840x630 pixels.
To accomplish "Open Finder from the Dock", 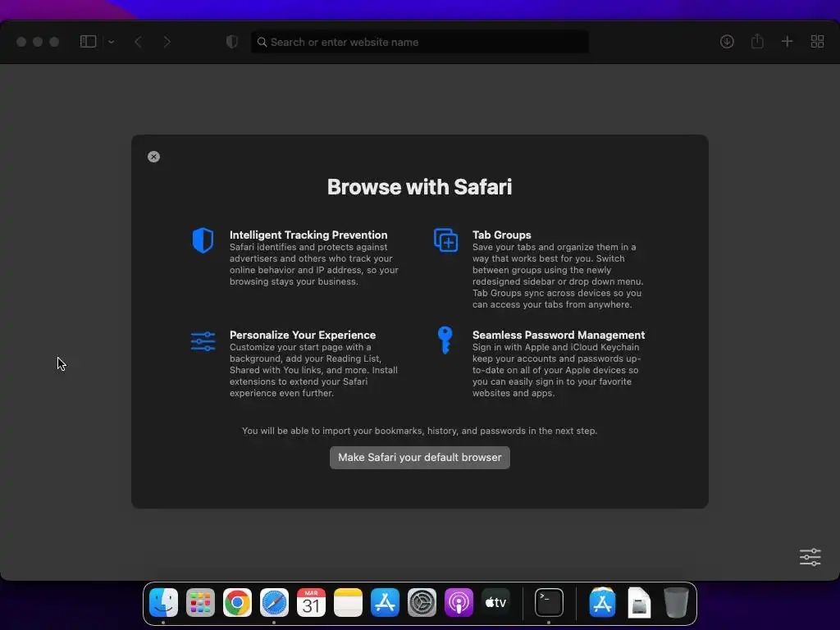I will [x=163, y=603].
